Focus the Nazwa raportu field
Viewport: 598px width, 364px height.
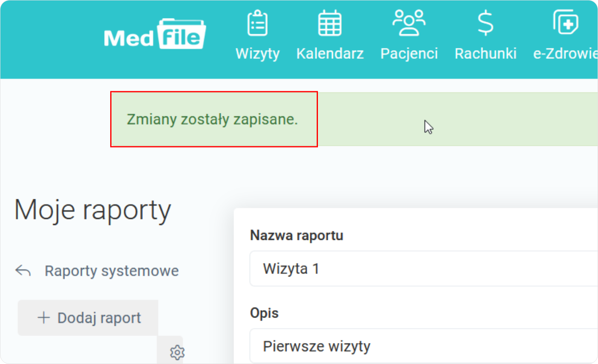click(424, 269)
